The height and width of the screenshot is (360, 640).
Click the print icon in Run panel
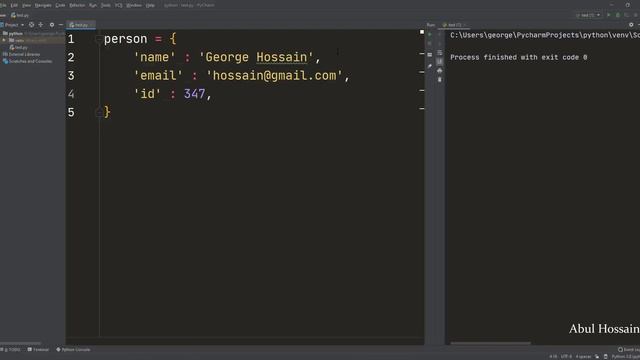[440, 71]
